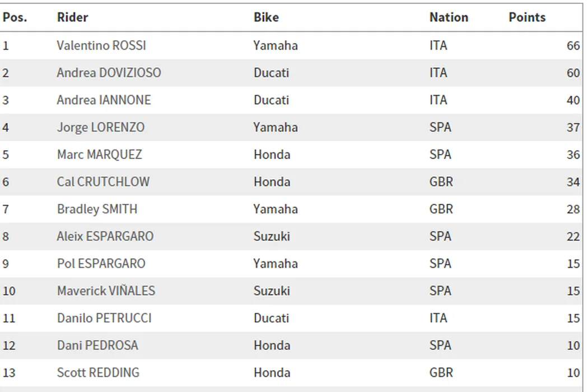The image size is (588, 392).
Task: Click Aleix ESPARGARO's name
Action: (105, 236)
